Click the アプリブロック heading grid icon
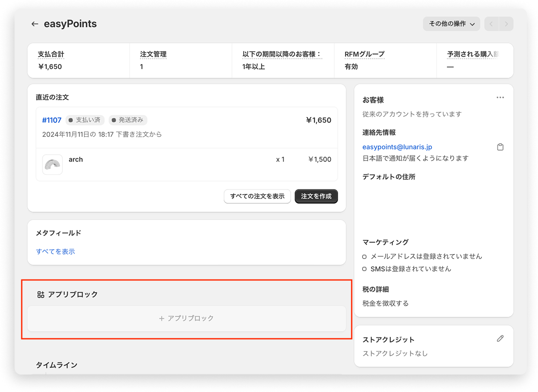 41,294
